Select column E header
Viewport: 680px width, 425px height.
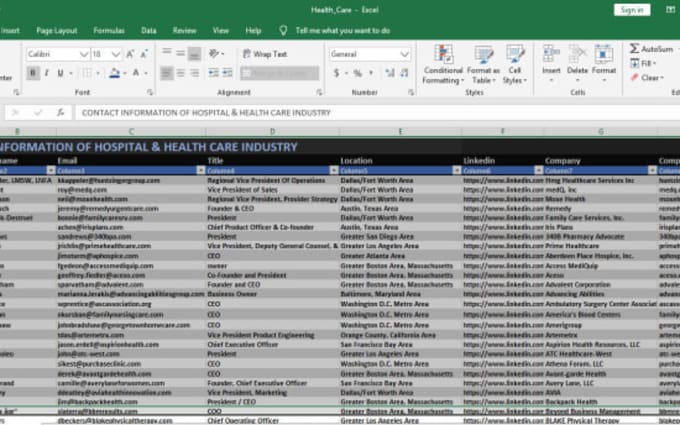400,131
